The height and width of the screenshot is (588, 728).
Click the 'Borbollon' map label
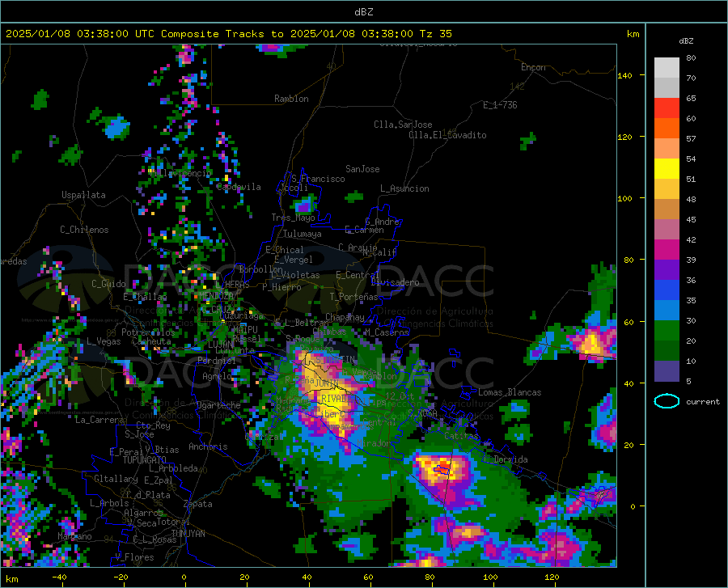coord(261,269)
